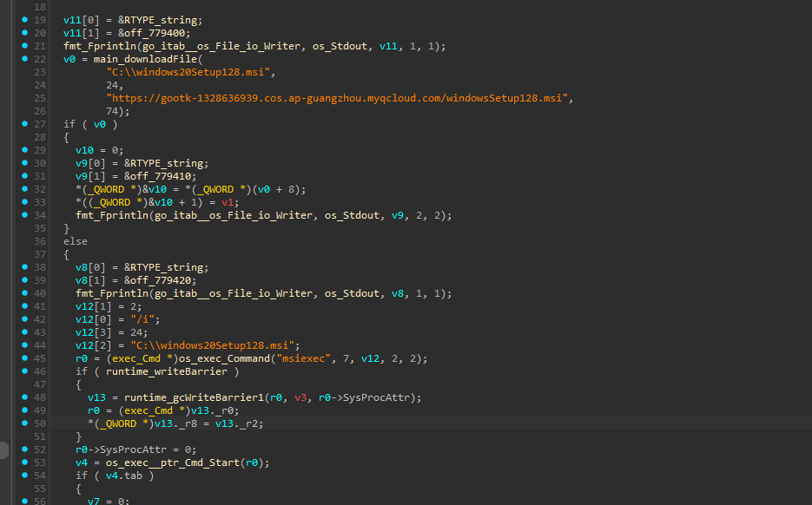This screenshot has width=812, height=505.
Task: Click v7 = 0 on line 56
Action: [x=109, y=501]
